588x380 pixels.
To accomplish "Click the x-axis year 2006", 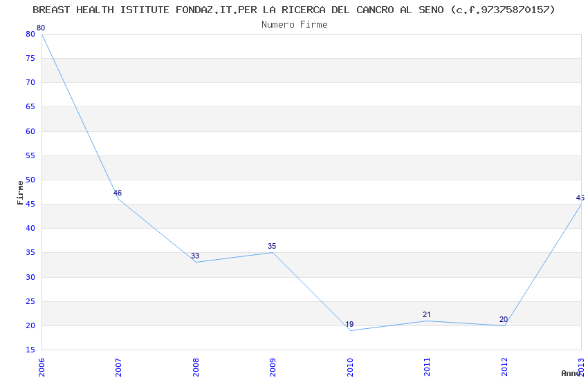I will tap(42, 367).
